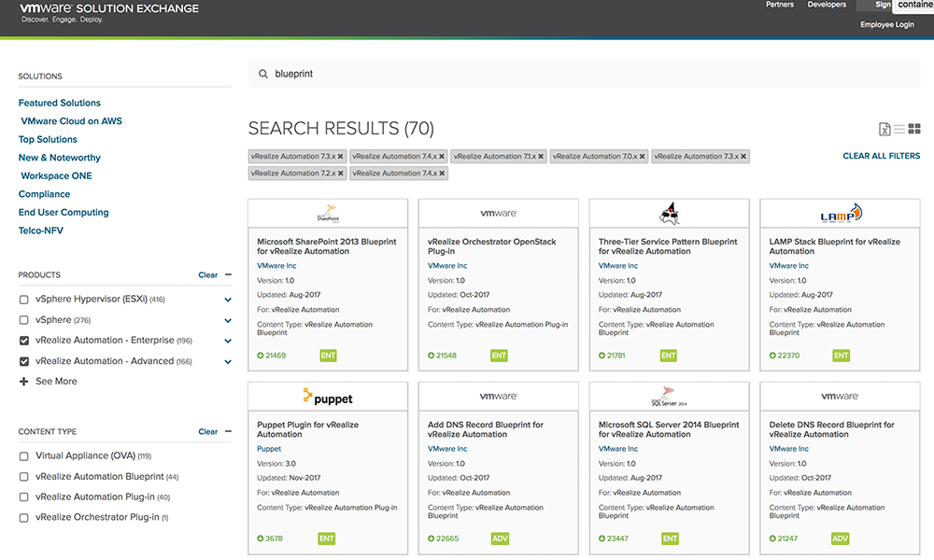Collapse the Products section minus icon
The height and width of the screenshot is (560, 934).
tap(228, 274)
